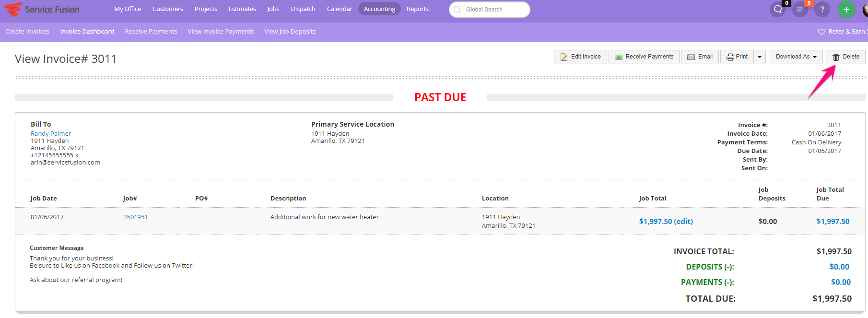The image size is (868, 318).
Task: Open the Receive Payments submenu tab
Action: (x=151, y=31)
